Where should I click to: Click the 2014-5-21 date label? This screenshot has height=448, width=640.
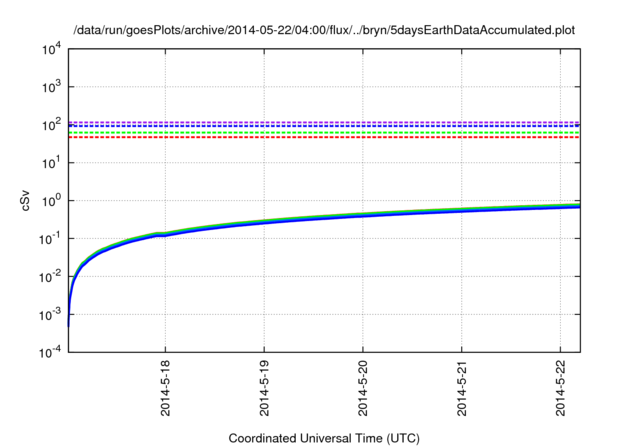click(x=462, y=388)
